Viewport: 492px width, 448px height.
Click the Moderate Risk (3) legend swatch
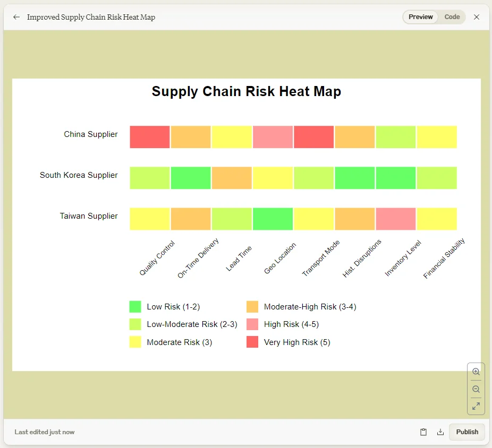135,342
